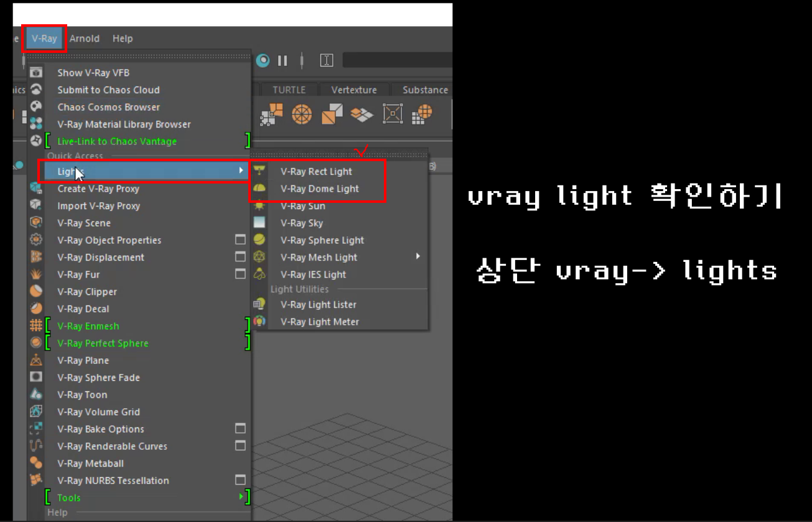Click the square frame shelf icon
Viewport: 812px width, 522px height.
(393, 114)
